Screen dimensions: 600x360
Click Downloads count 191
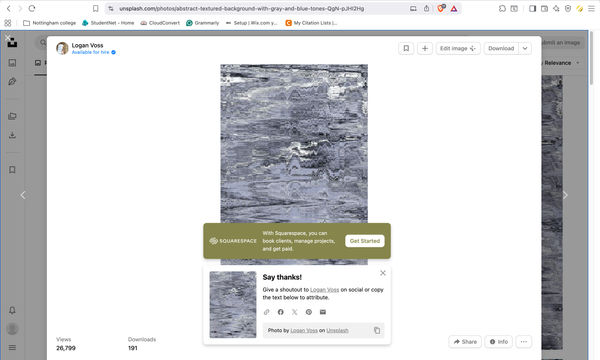click(133, 348)
